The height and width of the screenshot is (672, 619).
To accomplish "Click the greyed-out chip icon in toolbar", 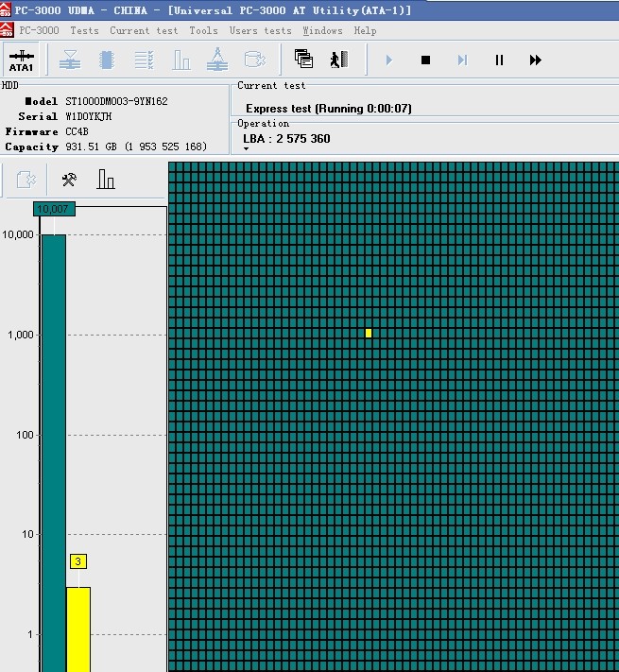I will [x=107, y=60].
